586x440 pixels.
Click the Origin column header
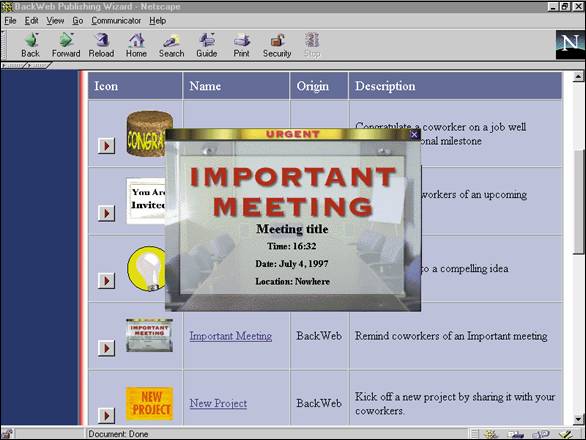(319, 86)
